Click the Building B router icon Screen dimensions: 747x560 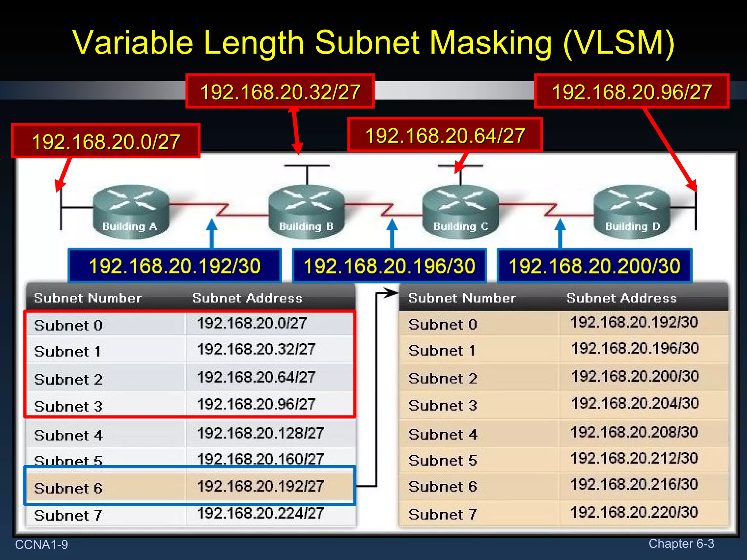tap(306, 211)
